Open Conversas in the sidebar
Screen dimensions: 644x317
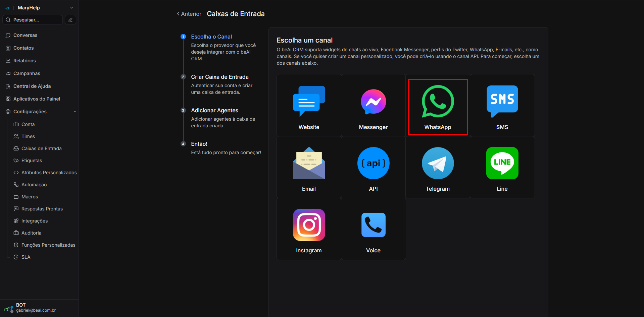pyautogui.click(x=25, y=35)
